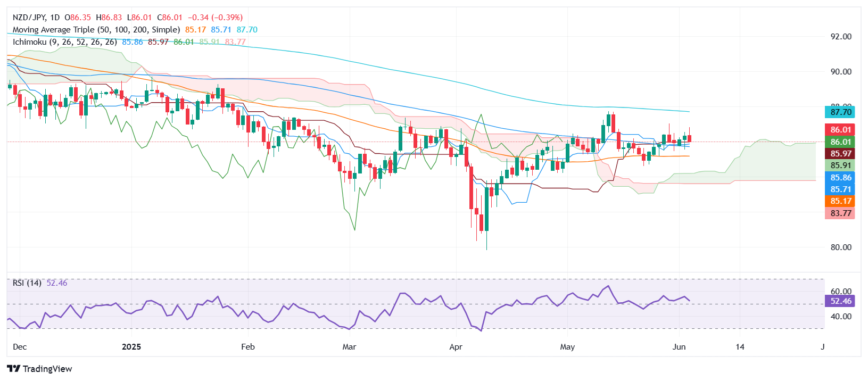Select the RSI (14) indicator legend
This screenshot has width=868, height=381.
click(x=27, y=283)
